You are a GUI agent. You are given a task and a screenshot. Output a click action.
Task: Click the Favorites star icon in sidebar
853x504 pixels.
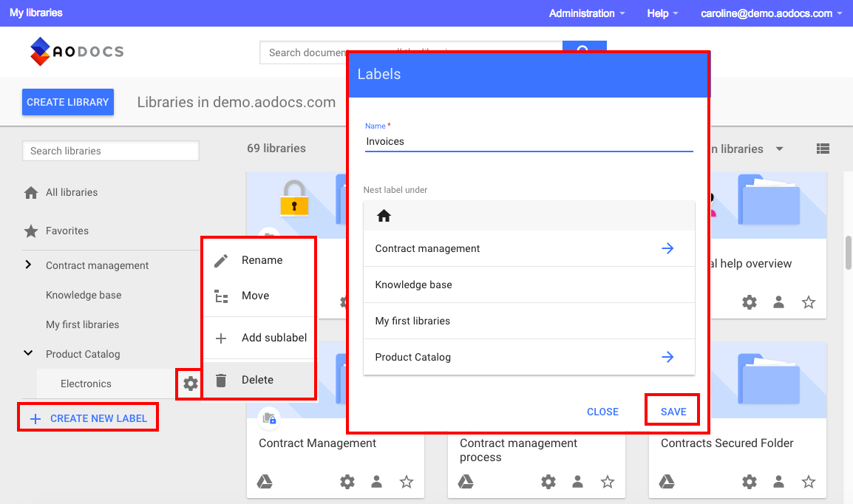tap(31, 231)
